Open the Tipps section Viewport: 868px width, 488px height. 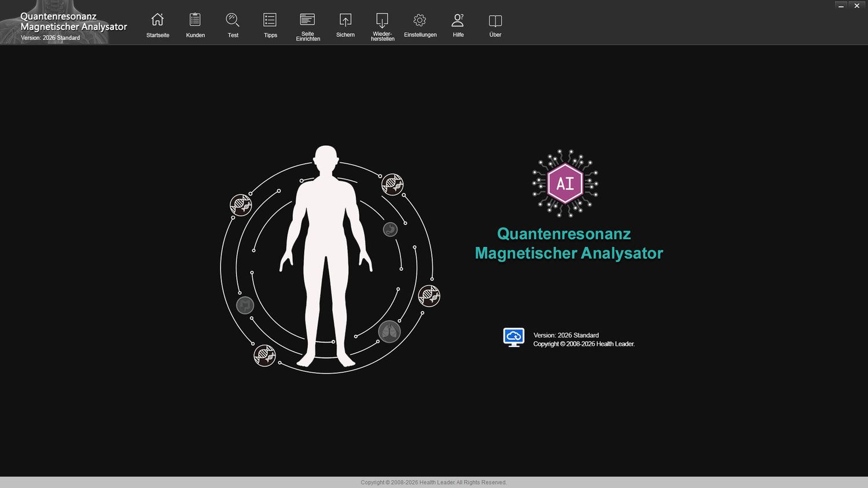pyautogui.click(x=270, y=24)
